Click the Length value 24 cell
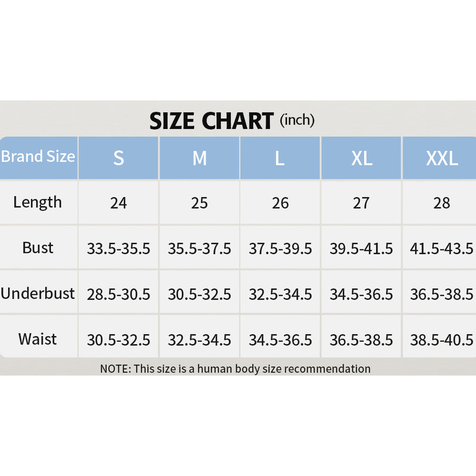The height and width of the screenshot is (476, 476). 119,203
